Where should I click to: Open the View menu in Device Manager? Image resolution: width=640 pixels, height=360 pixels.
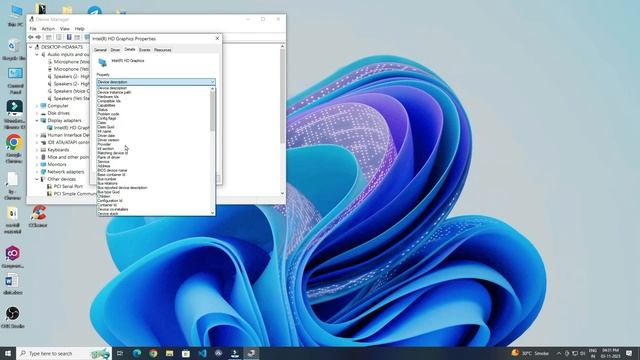click(x=64, y=29)
